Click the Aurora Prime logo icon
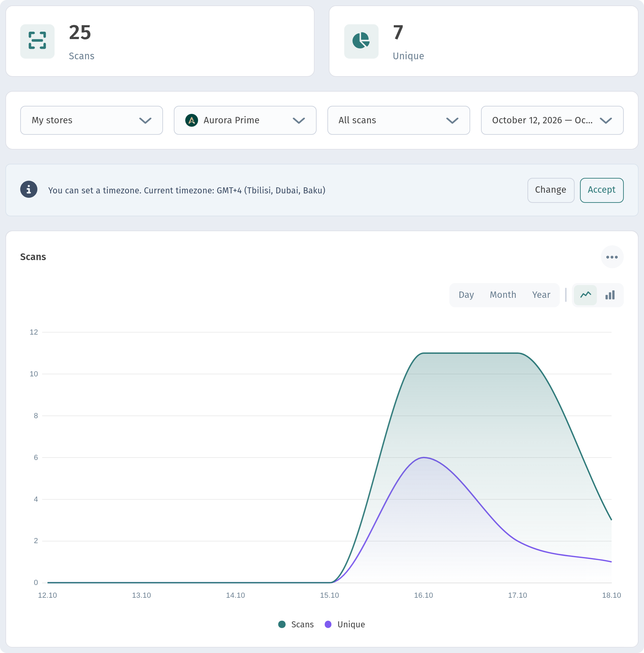The width and height of the screenshot is (644, 653). tap(192, 120)
